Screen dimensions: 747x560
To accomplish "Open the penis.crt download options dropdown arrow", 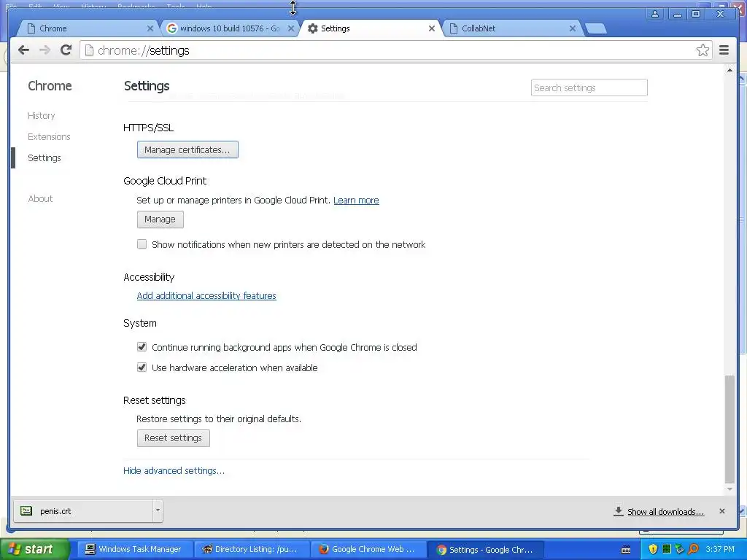I will [158, 511].
